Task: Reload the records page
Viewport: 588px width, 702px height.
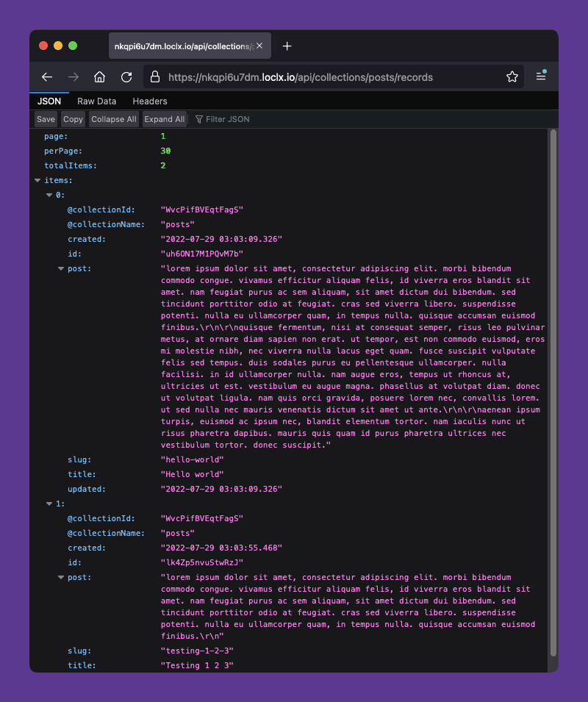Action: point(126,76)
